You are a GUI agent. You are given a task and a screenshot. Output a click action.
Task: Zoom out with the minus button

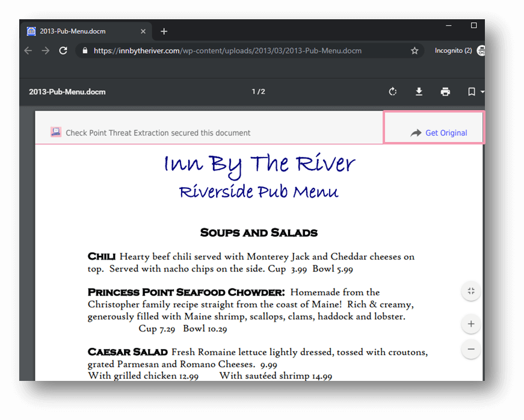471,349
